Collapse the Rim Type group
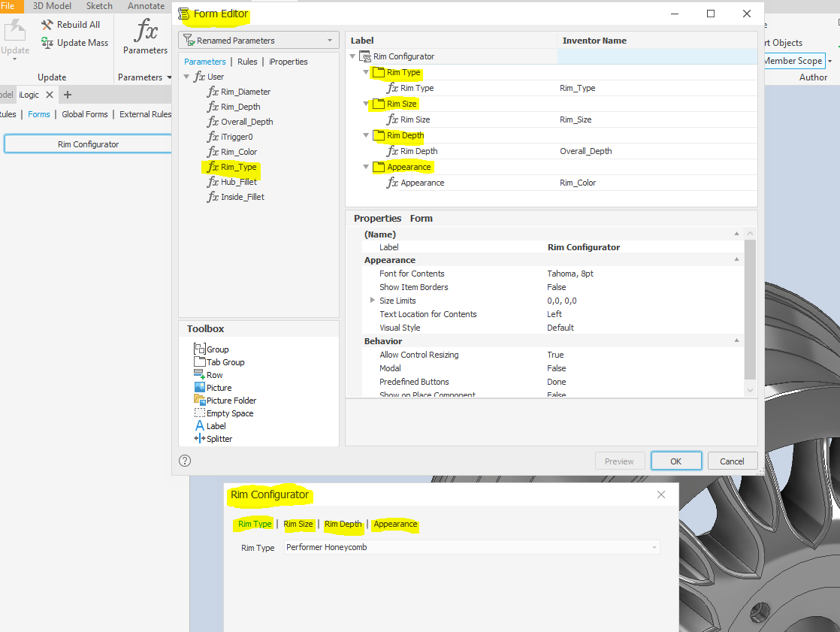 tap(366, 71)
